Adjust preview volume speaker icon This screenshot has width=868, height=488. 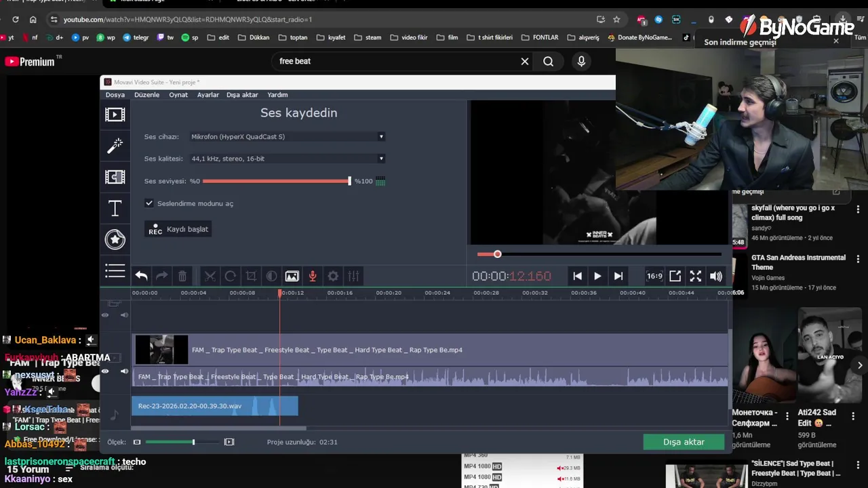point(716,276)
